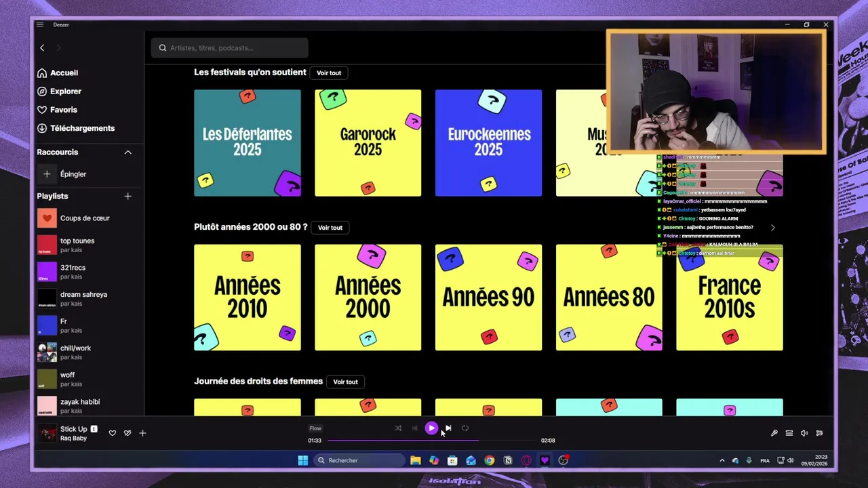The width and height of the screenshot is (868, 488).
Task: Open the Favoris section
Action: (x=57, y=109)
